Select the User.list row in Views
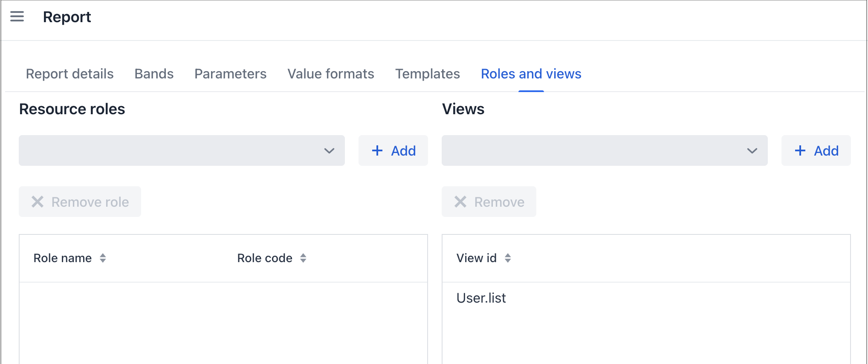The width and height of the screenshot is (868, 364). (x=481, y=298)
